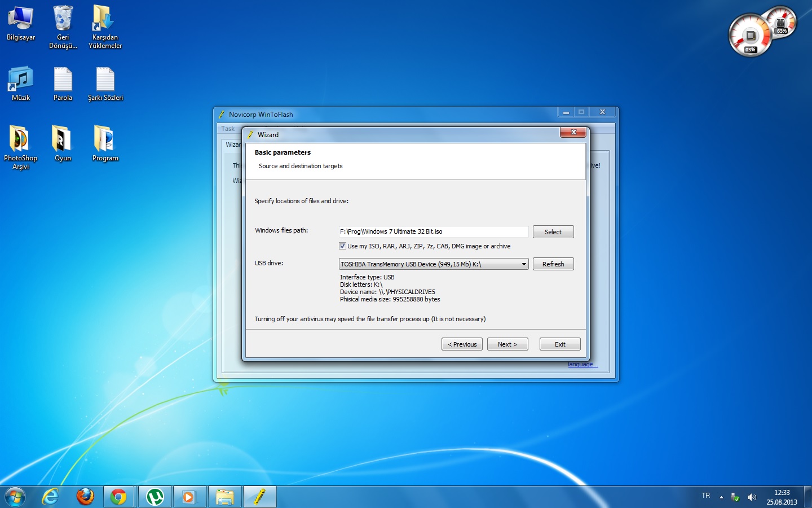Image resolution: width=812 pixels, height=508 pixels.
Task: Show hidden system tray icons arrow
Action: (721, 497)
